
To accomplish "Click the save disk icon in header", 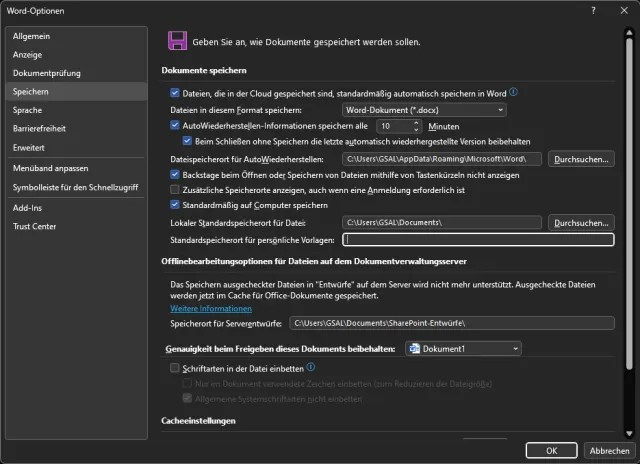I will [x=178, y=41].
